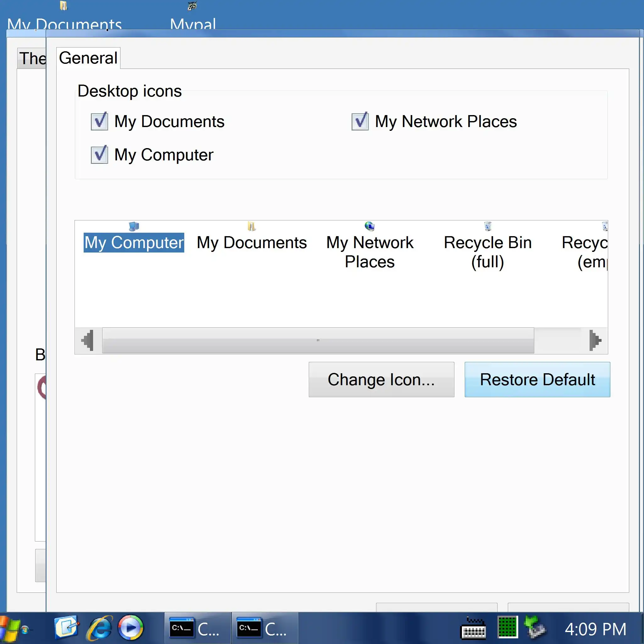
Task: Switch to the General tab
Action: click(x=88, y=58)
